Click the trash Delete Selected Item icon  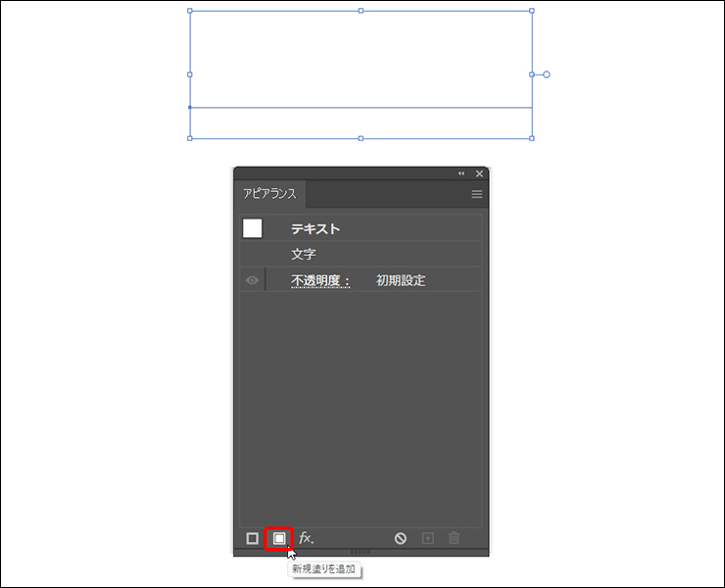[454, 538]
